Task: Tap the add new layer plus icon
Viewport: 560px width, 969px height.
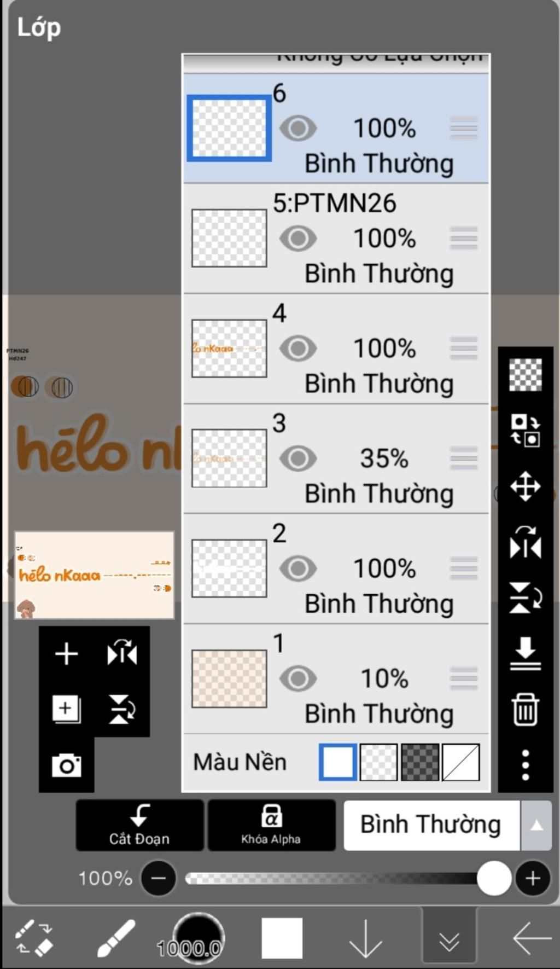Action: (x=66, y=653)
